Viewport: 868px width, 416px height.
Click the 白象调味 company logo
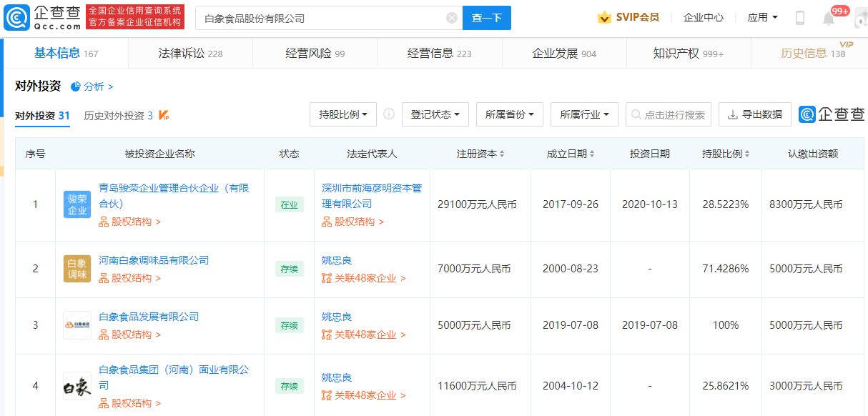point(77,269)
